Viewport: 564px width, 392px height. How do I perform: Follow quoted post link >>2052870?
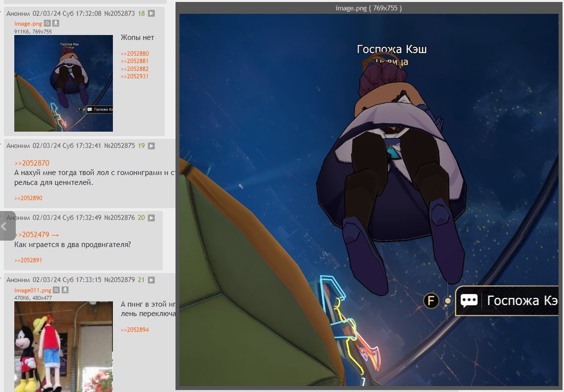click(32, 163)
